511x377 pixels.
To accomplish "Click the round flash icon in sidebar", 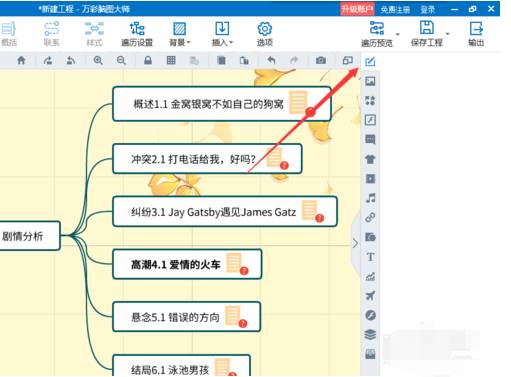I will (x=370, y=315).
